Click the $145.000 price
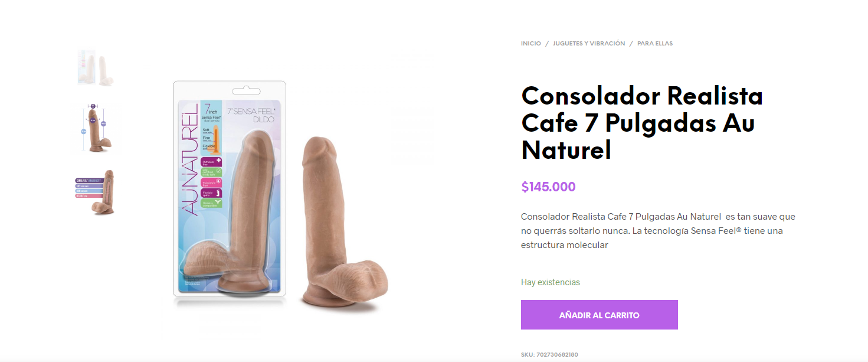The image size is (868, 362). click(548, 187)
